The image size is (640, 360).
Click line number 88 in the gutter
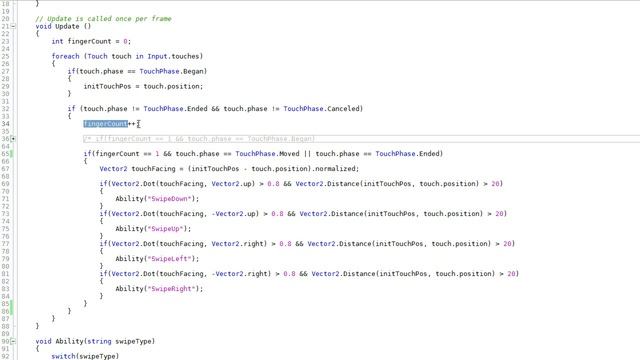5,326
